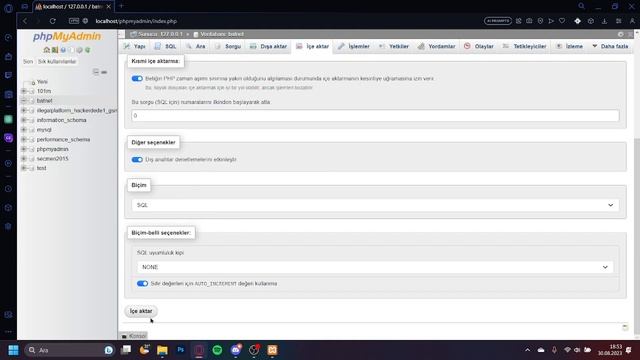The height and width of the screenshot is (360, 640).
Task: Open Photoshop from the taskbar
Action: click(180, 350)
